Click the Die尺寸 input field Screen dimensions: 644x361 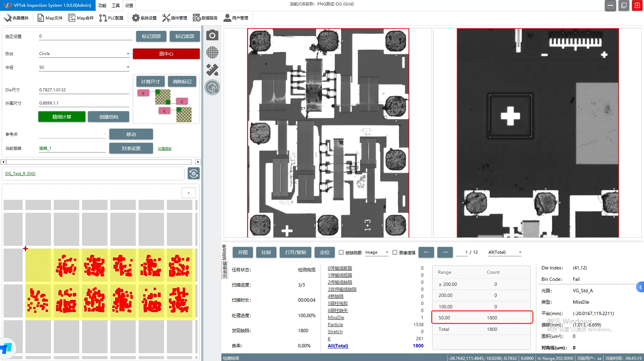click(x=84, y=90)
